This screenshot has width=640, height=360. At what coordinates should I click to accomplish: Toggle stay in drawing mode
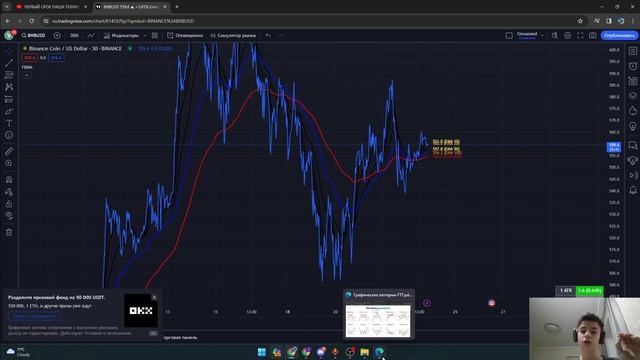[x=9, y=192]
